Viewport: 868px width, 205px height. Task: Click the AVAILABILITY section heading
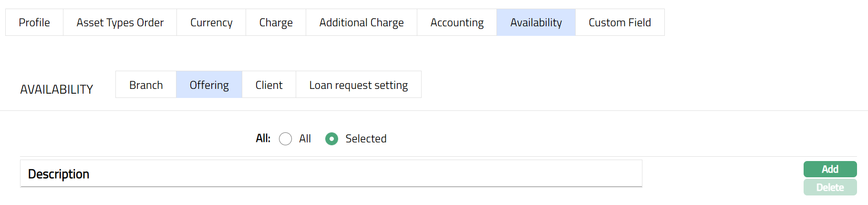pyautogui.click(x=57, y=89)
